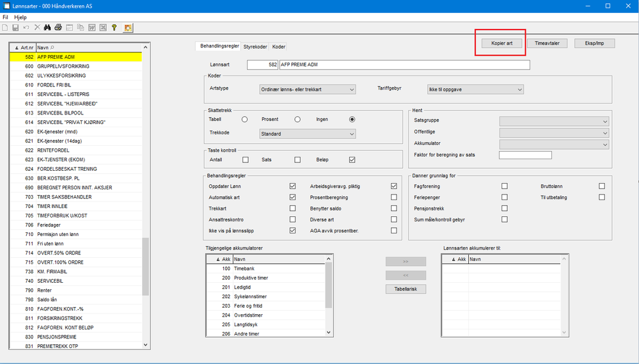Image resolution: width=639 pixels, height=364 pixels.
Task: Open search with the binoculars icon
Action: coord(47,28)
